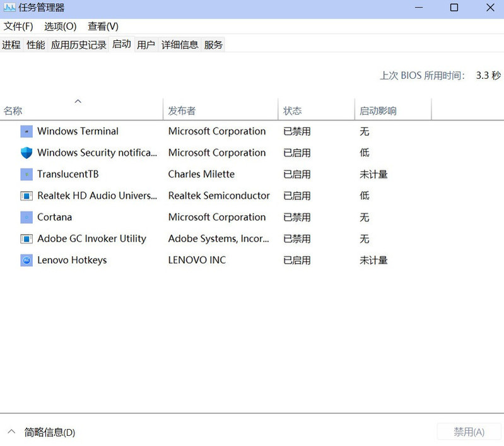This screenshot has height=446, width=504.
Task: Click the Task Manager title bar icon
Action: [9, 8]
